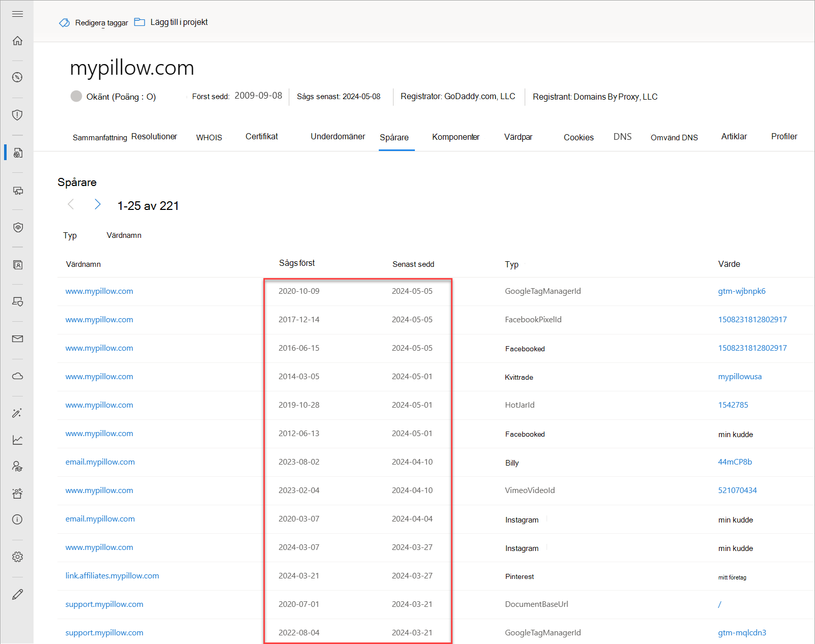Open the 1542785 HotJarId value link
This screenshot has height=644, width=815.
[733, 405]
